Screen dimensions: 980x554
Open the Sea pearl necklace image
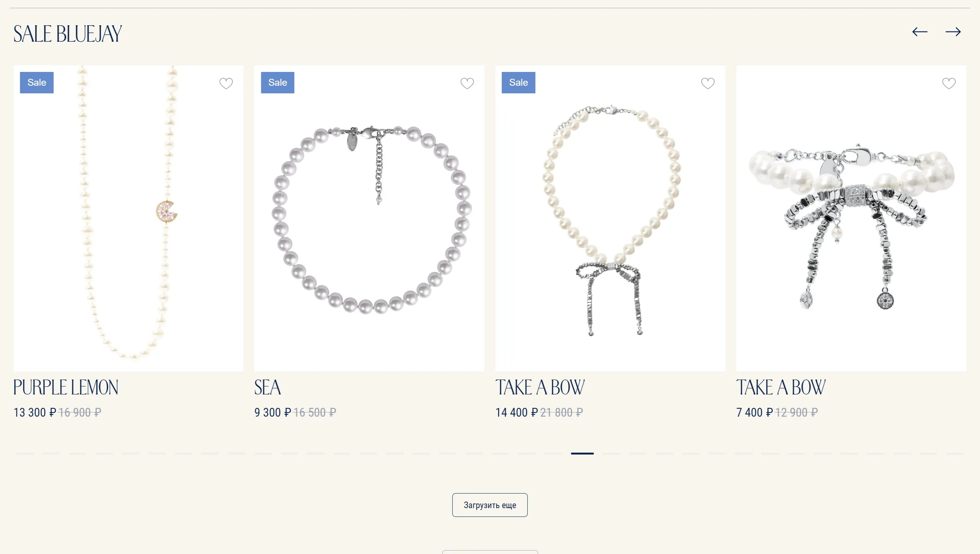(x=369, y=218)
